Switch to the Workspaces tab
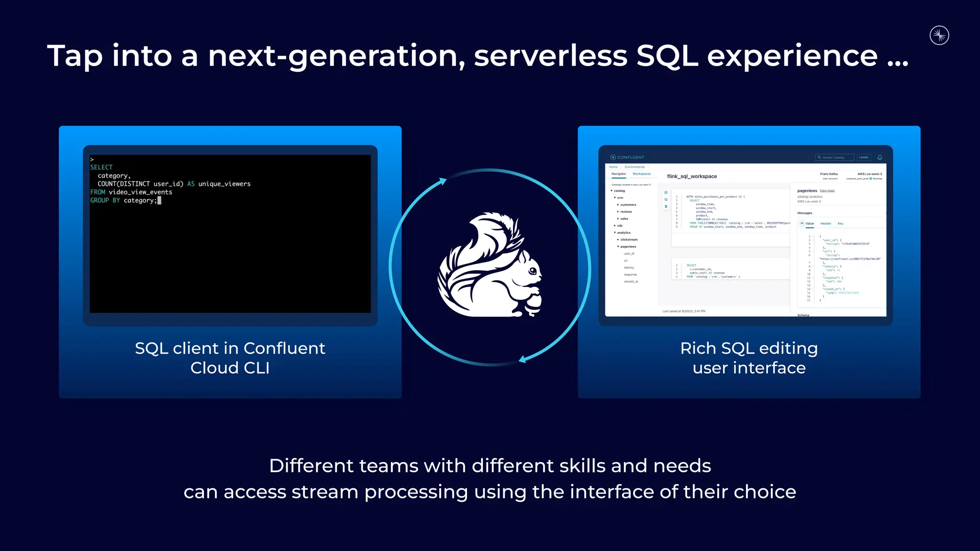 (x=641, y=174)
